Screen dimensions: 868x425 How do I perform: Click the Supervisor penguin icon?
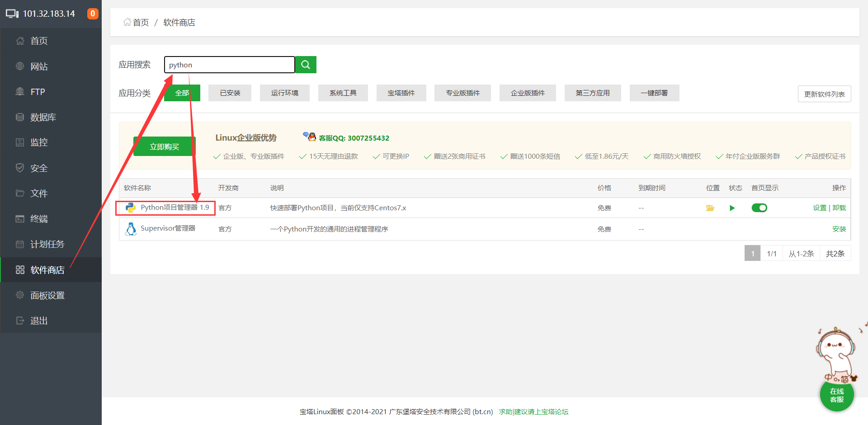[131, 229]
